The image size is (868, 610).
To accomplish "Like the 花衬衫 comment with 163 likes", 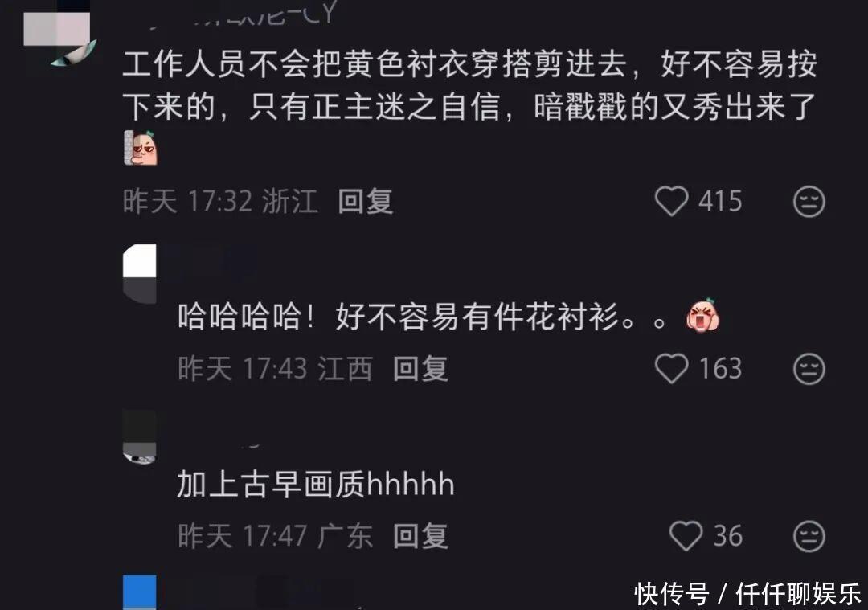I will [x=671, y=369].
